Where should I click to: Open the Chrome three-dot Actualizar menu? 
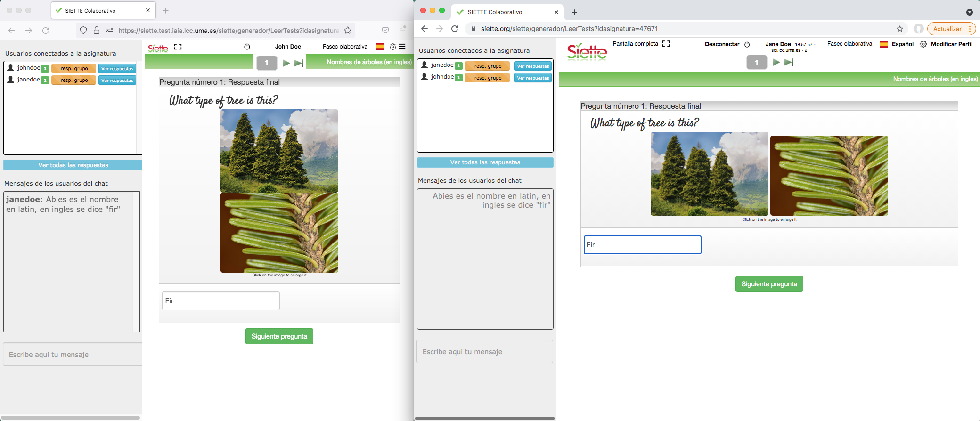(970, 29)
